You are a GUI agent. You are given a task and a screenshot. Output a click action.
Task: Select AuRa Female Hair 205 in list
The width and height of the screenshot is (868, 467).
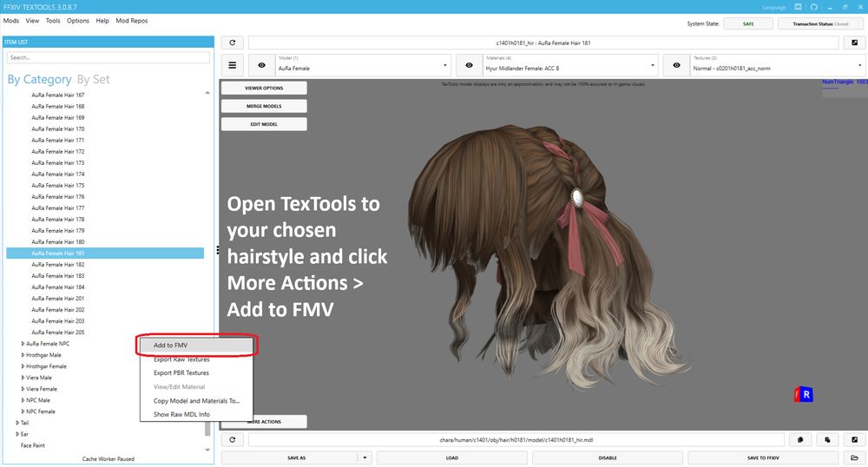58,332
